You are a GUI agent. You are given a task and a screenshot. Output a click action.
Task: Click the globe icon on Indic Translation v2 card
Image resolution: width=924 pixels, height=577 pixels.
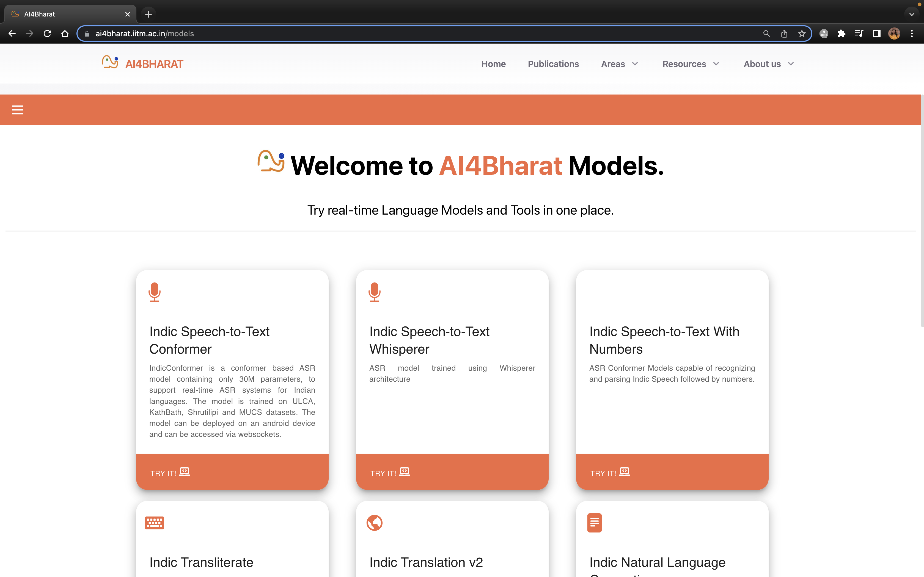point(374,522)
